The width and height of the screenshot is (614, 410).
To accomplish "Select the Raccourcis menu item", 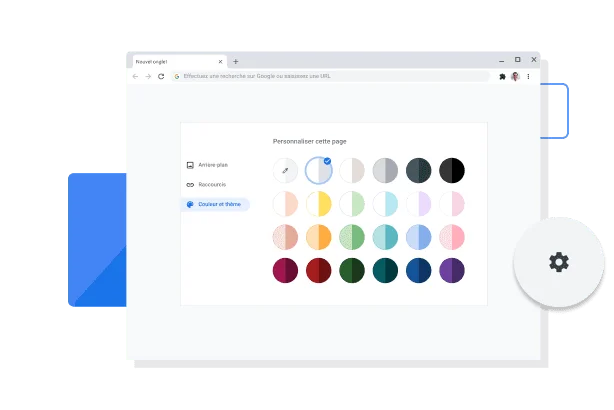I will (213, 185).
